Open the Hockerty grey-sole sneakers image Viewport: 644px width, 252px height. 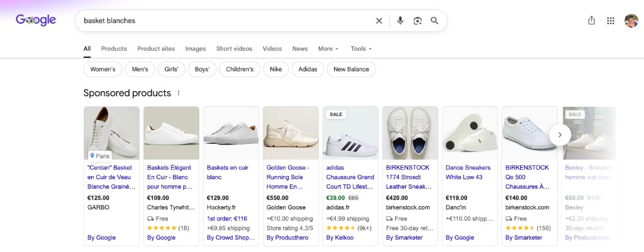pyautogui.click(x=231, y=133)
